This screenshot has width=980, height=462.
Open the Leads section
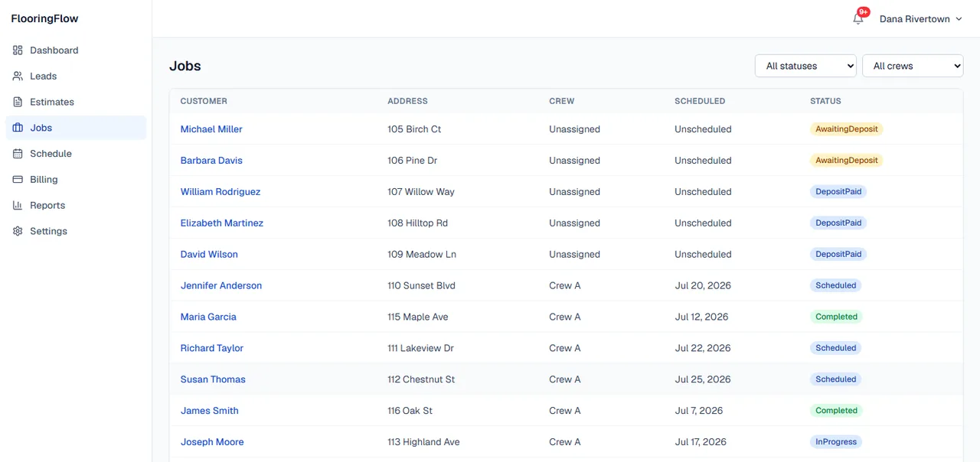coord(76,76)
